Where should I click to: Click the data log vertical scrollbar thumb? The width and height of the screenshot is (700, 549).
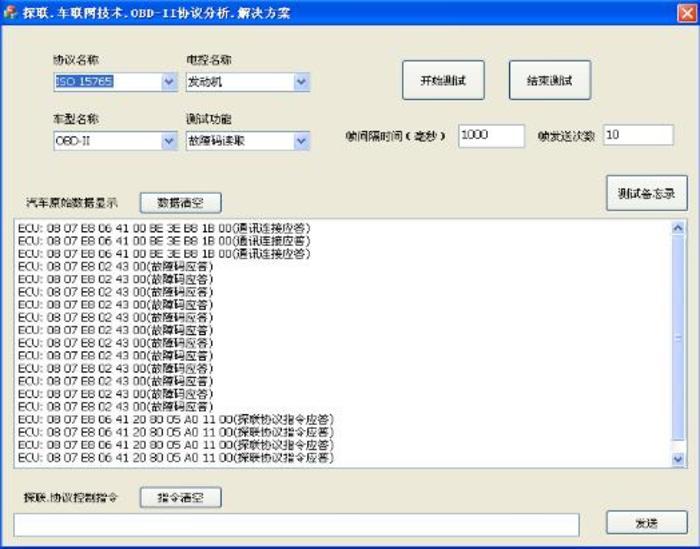coord(678,338)
